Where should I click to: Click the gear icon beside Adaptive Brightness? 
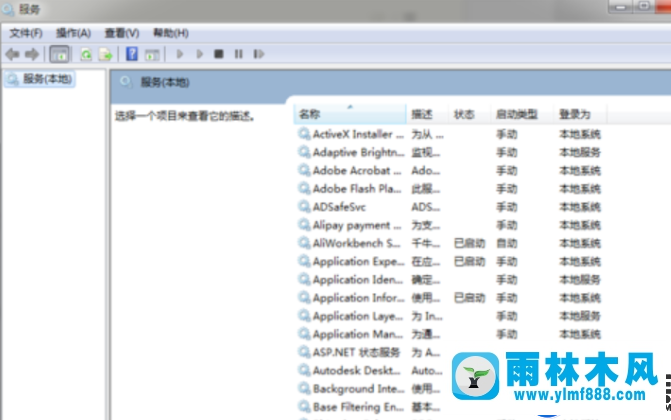304,152
